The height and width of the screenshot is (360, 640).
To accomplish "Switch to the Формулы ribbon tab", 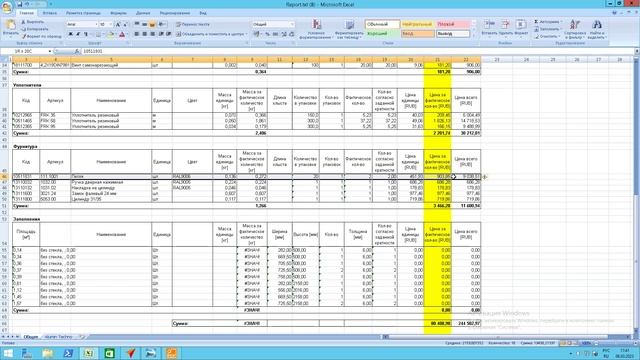I will [118, 13].
